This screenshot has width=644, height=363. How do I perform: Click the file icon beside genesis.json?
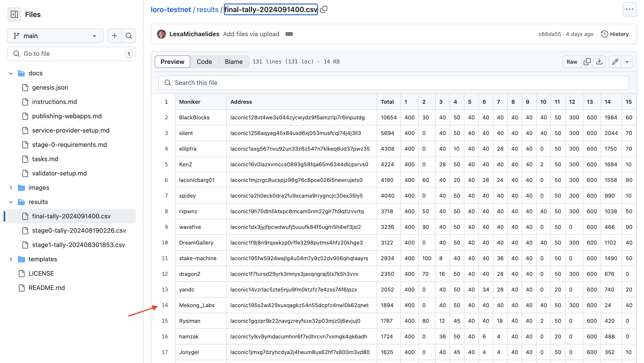coord(25,87)
